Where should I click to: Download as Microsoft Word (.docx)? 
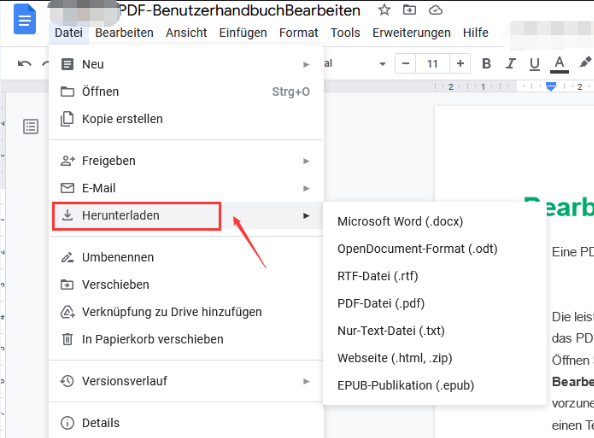[435, 222]
